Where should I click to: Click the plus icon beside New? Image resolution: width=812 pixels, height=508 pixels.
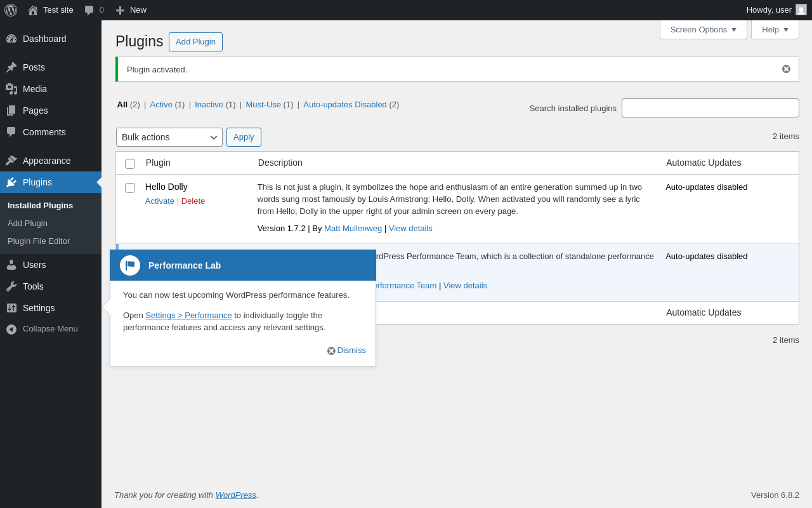pos(120,10)
